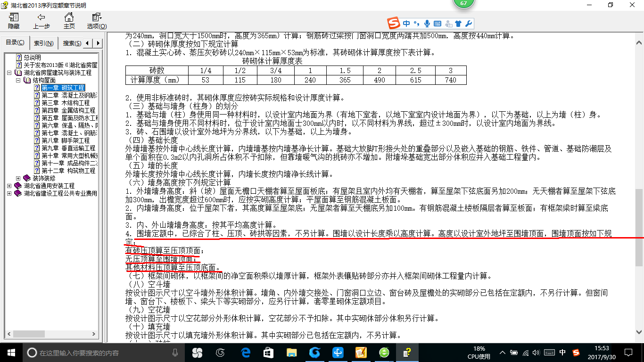Click the 湖北省通用安装工程 book item
This screenshot has width=644, height=362.
click(49, 186)
